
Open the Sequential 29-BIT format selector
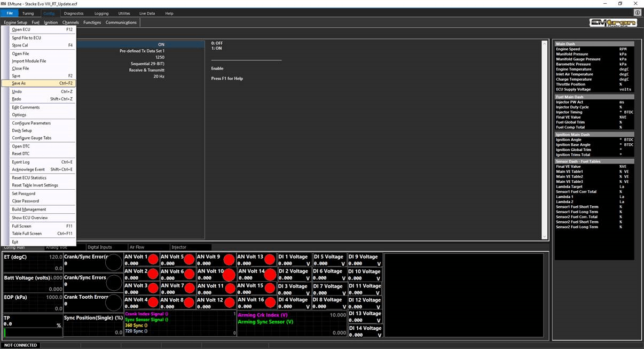(x=146, y=63)
